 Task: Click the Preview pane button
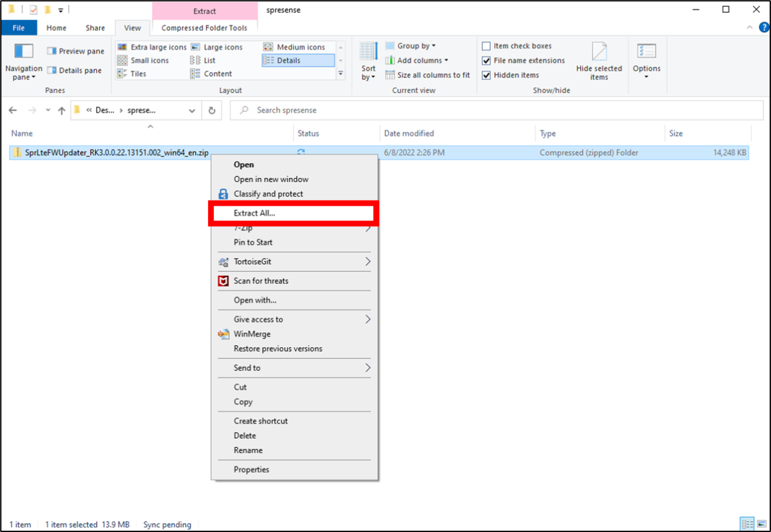[76, 51]
